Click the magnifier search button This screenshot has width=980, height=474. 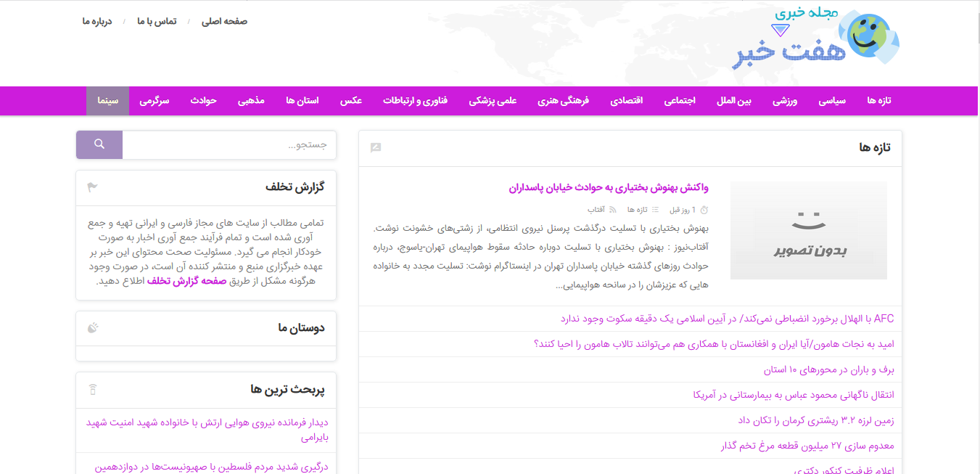point(99,144)
